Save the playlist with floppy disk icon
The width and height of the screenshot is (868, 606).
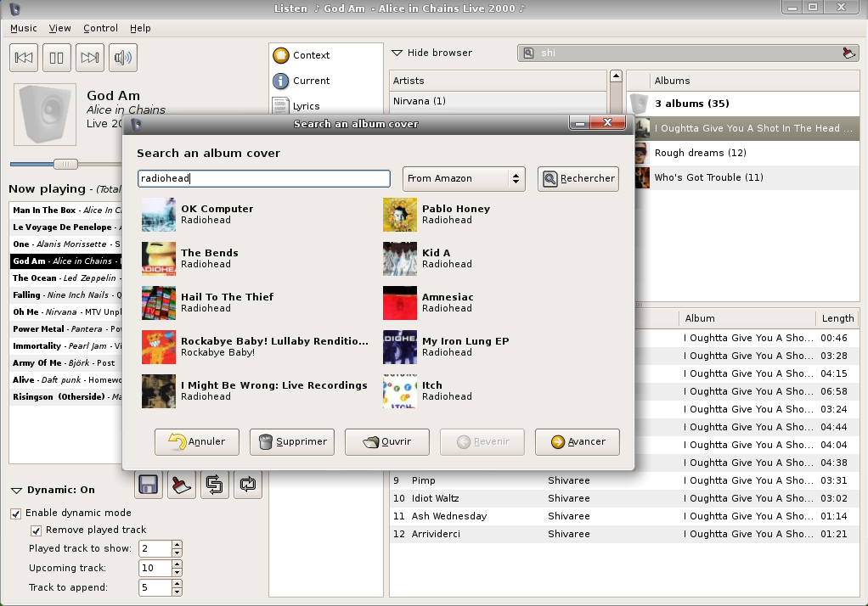point(149,485)
